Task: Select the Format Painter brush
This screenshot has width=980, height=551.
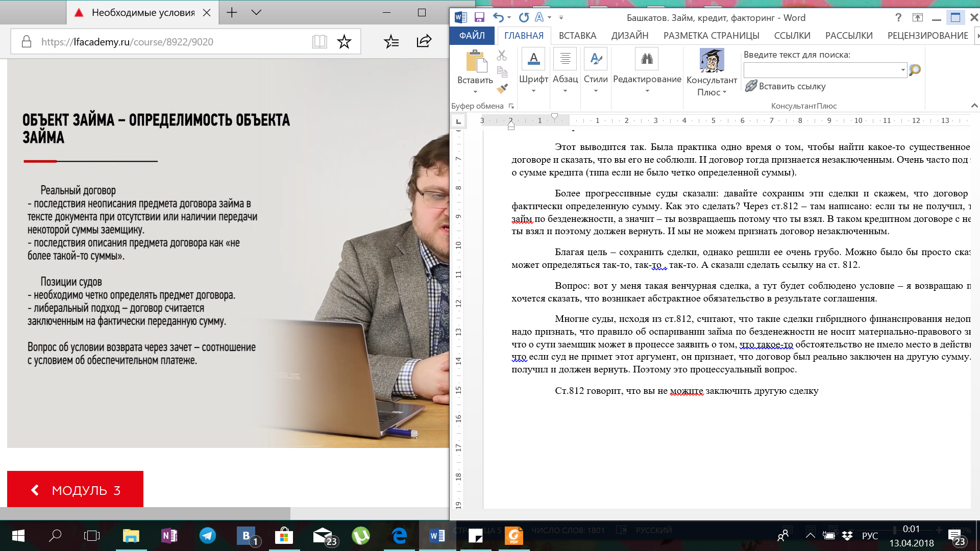Action: pyautogui.click(x=502, y=88)
